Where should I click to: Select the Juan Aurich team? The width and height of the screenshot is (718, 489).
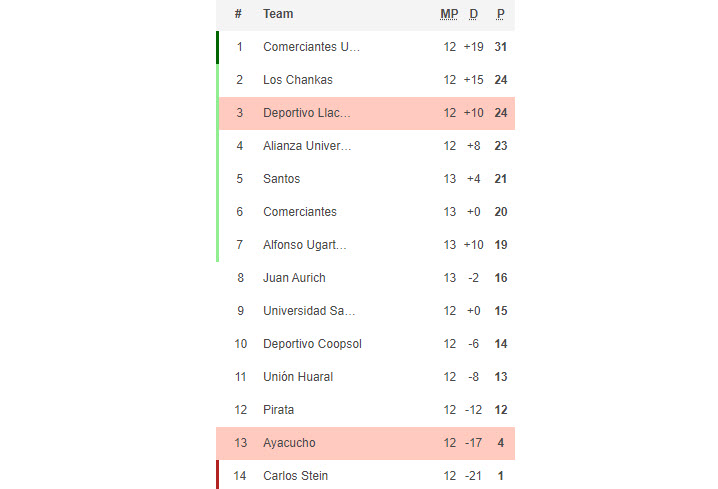(x=294, y=278)
